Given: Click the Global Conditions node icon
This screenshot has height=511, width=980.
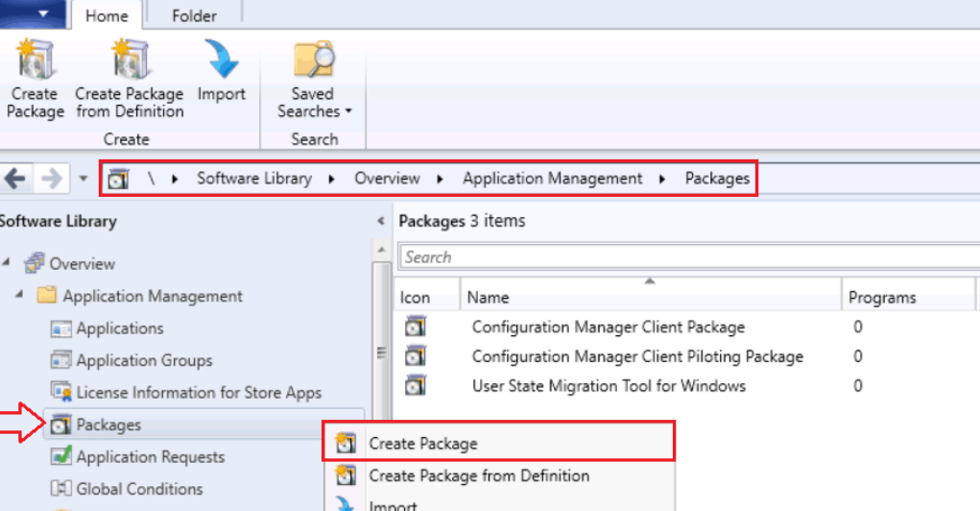Looking at the screenshot, I should click(x=60, y=489).
